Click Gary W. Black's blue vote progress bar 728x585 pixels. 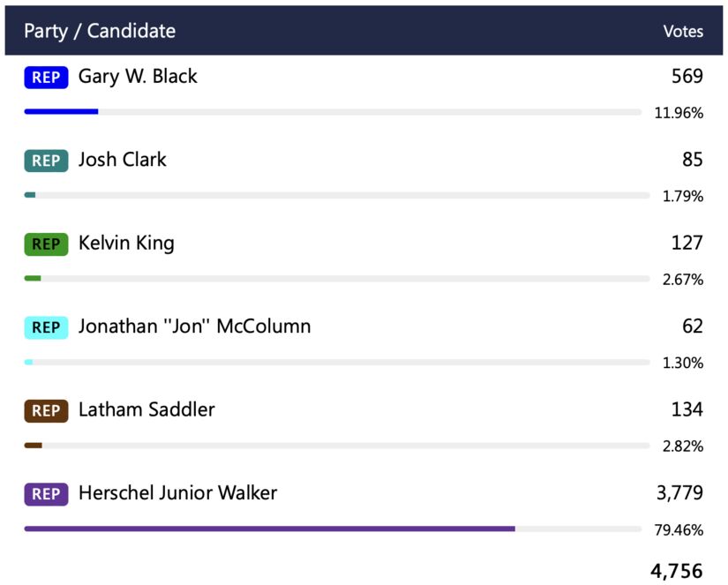61,112
